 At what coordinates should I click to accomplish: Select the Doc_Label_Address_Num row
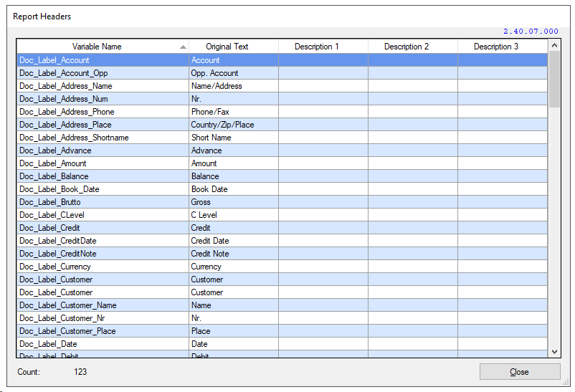(282, 99)
